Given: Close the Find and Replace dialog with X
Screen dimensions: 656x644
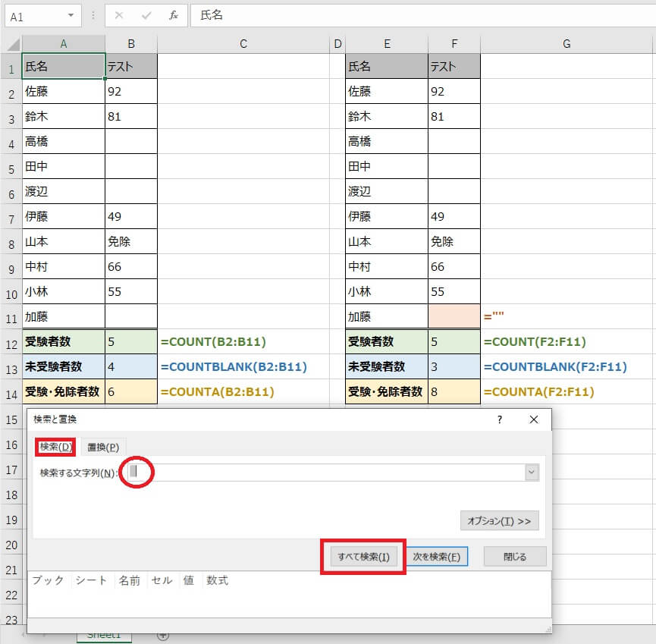Looking at the screenshot, I should click(534, 419).
